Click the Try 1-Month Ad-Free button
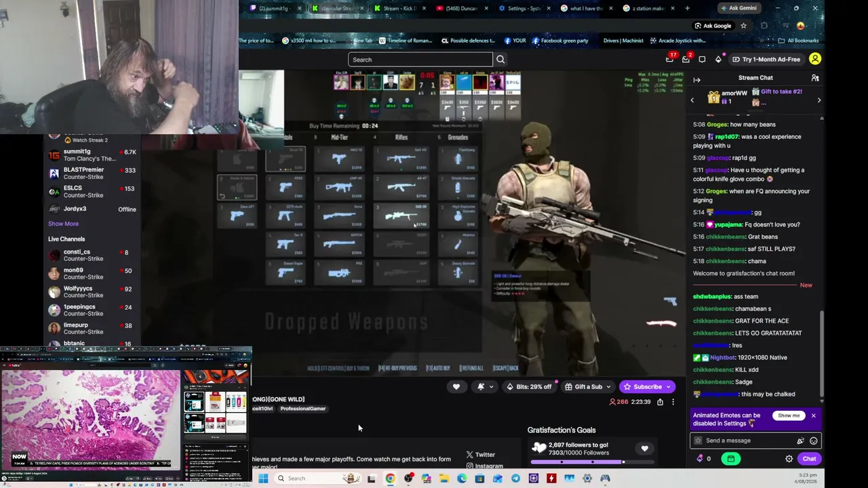Image resolution: width=868 pixels, height=488 pixels. pos(766,59)
